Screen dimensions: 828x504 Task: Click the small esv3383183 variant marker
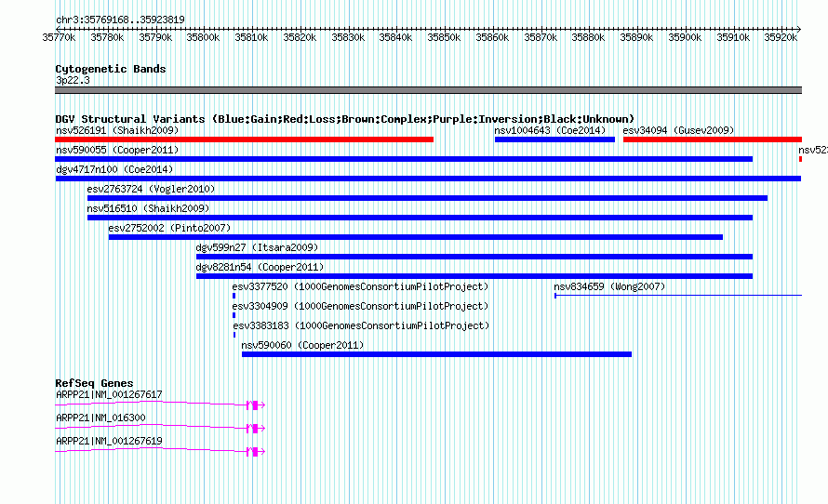click(x=234, y=335)
